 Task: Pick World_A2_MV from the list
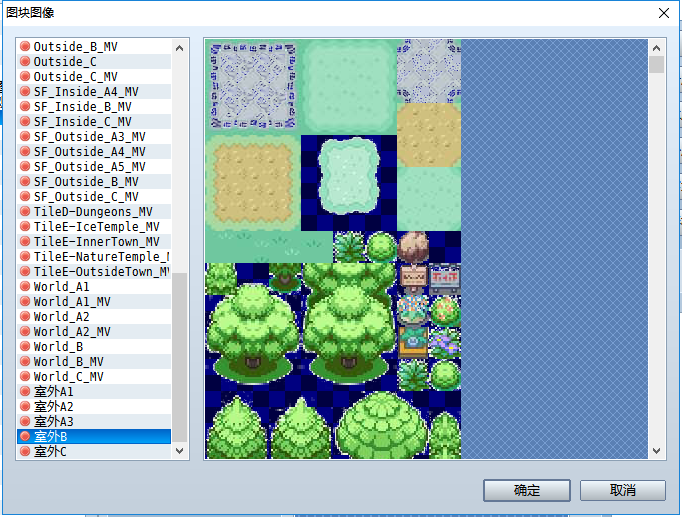94,331
